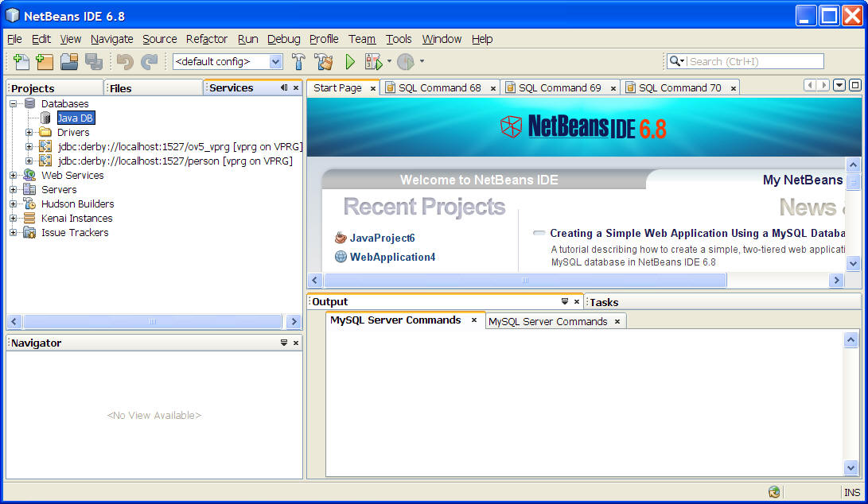This screenshot has width=868, height=504.
Task: Select the Java DB tree item
Action: point(76,118)
